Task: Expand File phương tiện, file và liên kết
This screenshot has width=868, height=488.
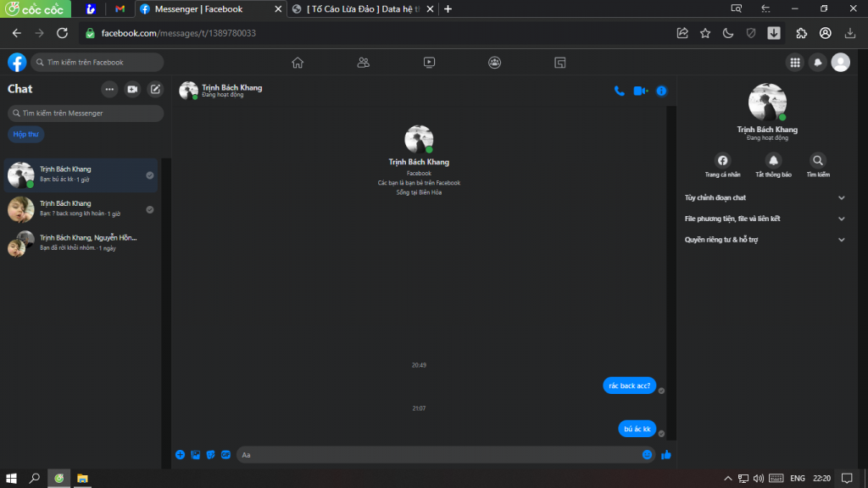Action: (763, 219)
